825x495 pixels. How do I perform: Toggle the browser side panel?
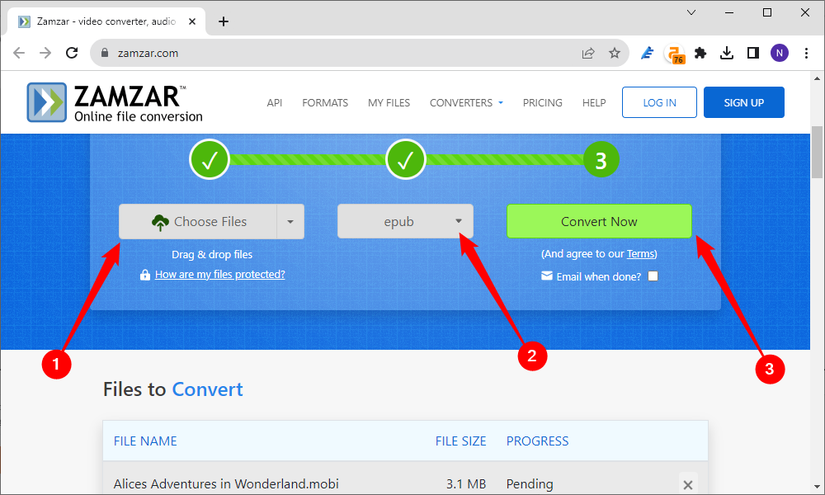click(x=753, y=53)
